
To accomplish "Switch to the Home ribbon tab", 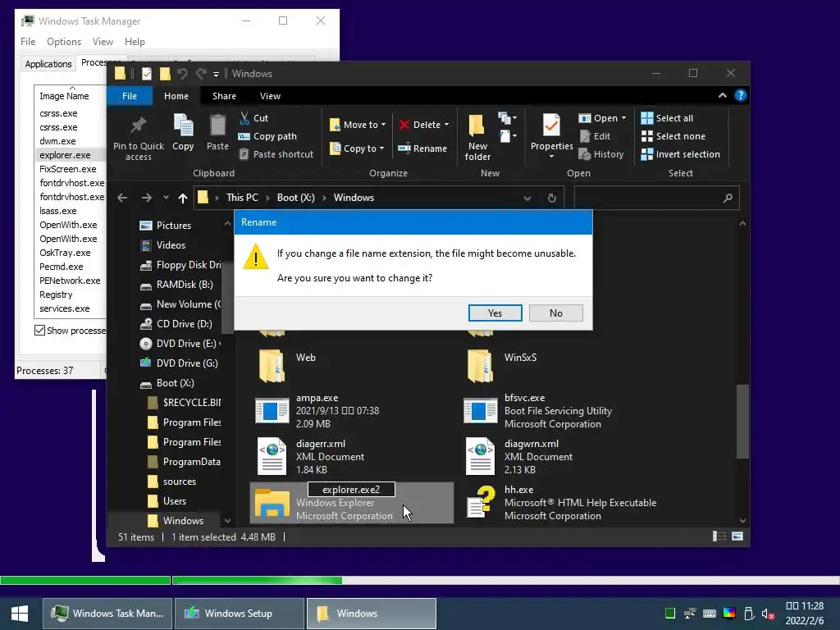I will point(176,96).
